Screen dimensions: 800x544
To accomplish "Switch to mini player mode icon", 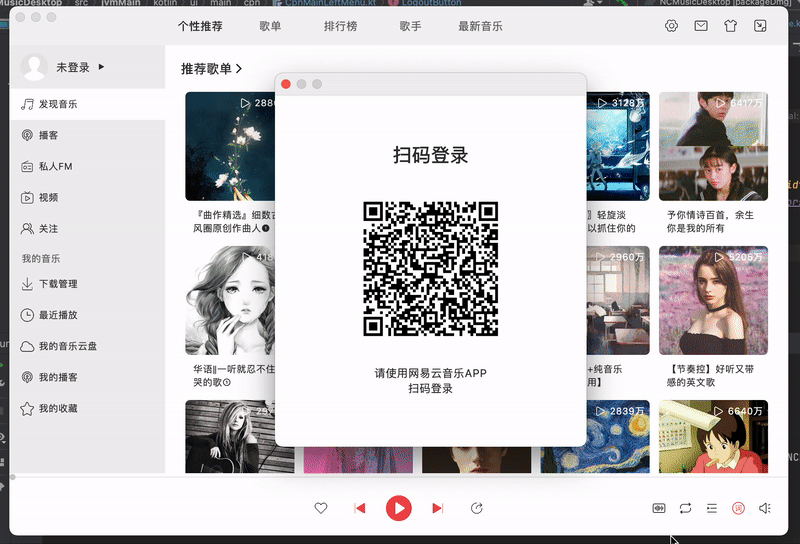I will pyautogui.click(x=760, y=26).
